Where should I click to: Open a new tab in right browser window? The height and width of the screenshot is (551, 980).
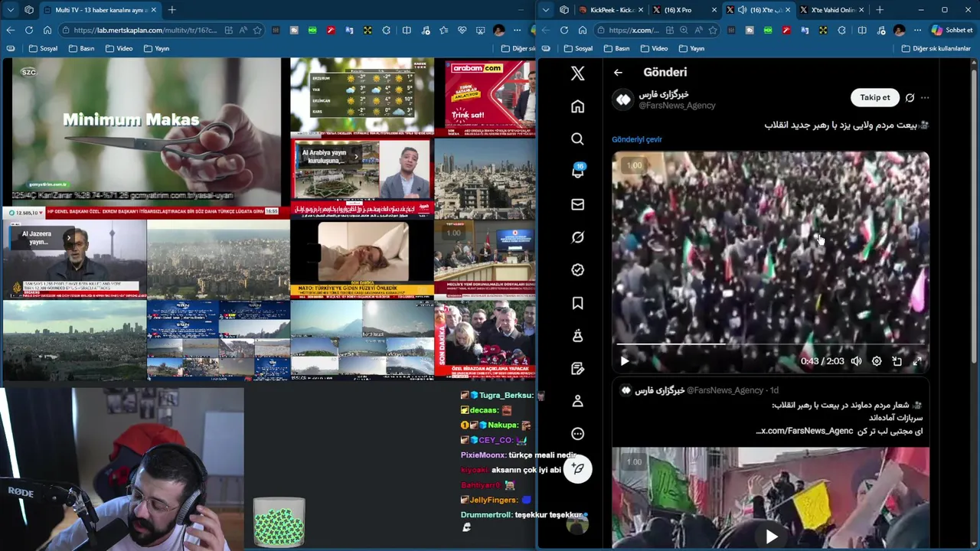(879, 10)
